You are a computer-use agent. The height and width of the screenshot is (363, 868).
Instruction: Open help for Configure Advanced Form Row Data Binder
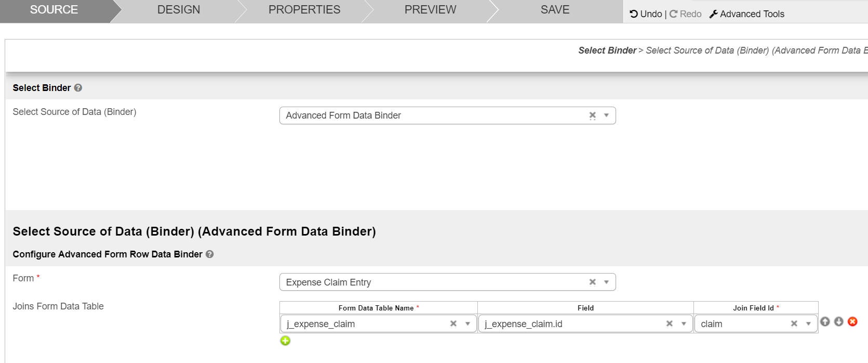(210, 254)
